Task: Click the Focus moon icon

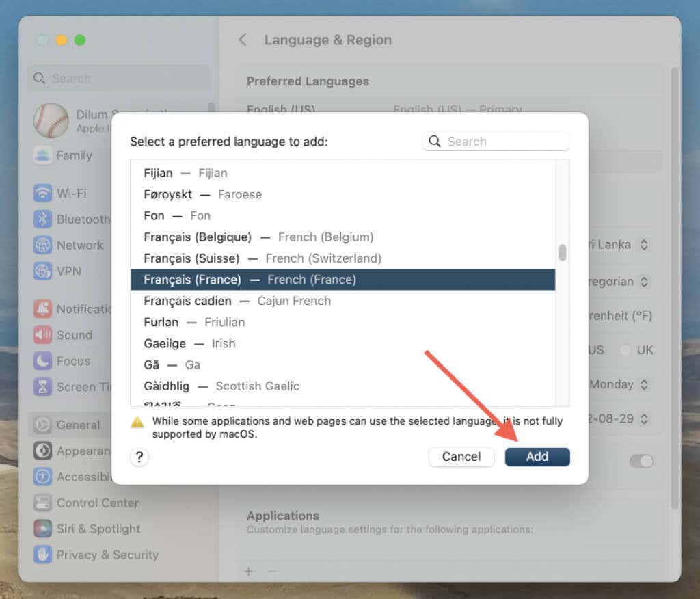Action: point(43,361)
